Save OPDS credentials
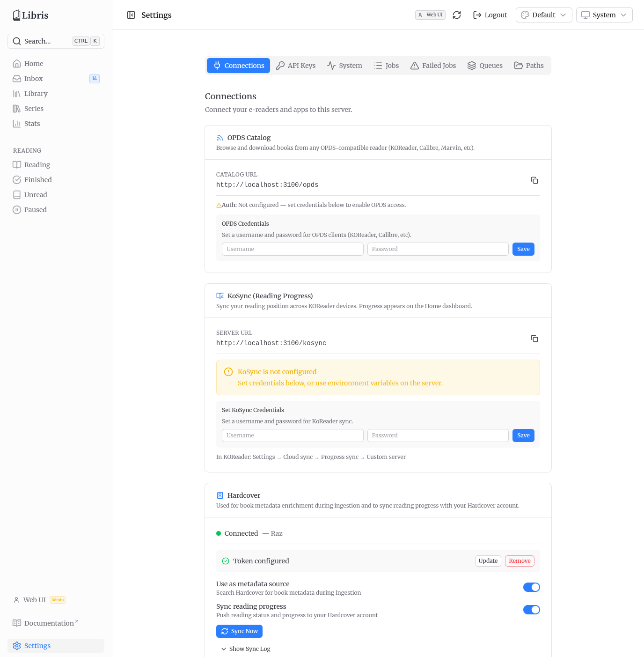Viewport: 644px width, 657px height. coord(523,249)
